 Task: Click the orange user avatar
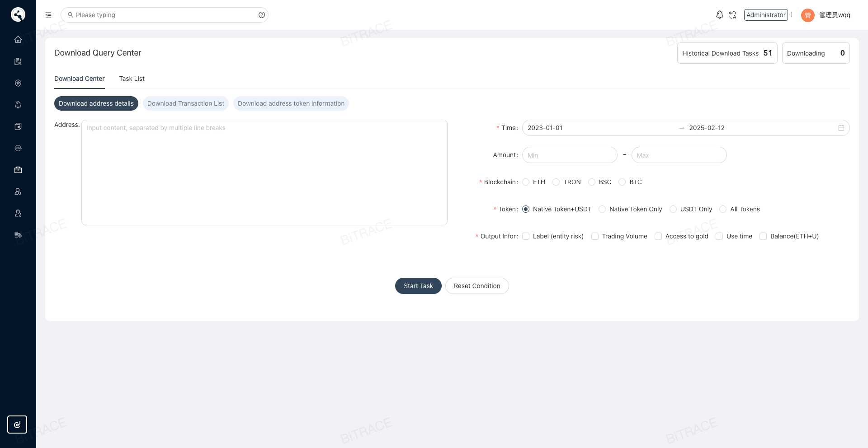pos(807,15)
